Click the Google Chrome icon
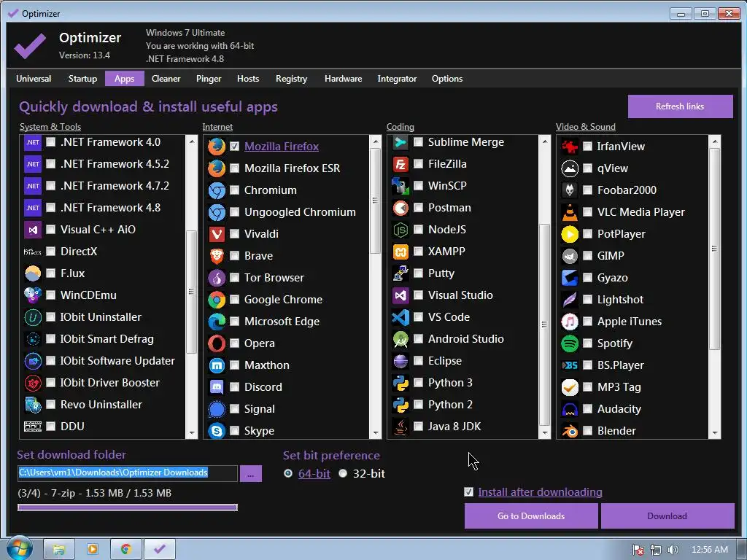 click(217, 300)
